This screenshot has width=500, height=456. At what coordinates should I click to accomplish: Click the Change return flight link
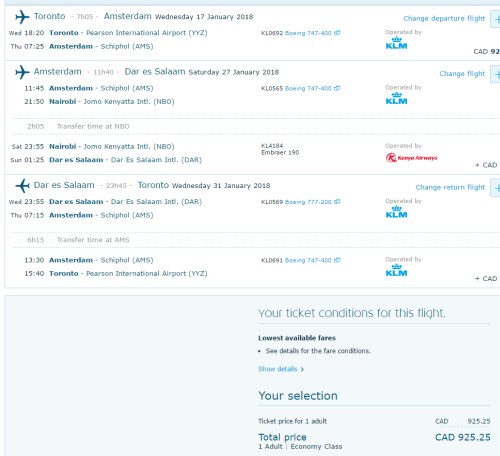(450, 187)
